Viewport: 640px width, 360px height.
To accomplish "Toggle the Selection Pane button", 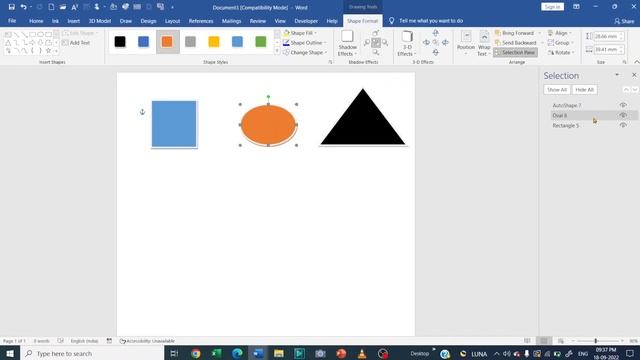I will (x=515, y=53).
